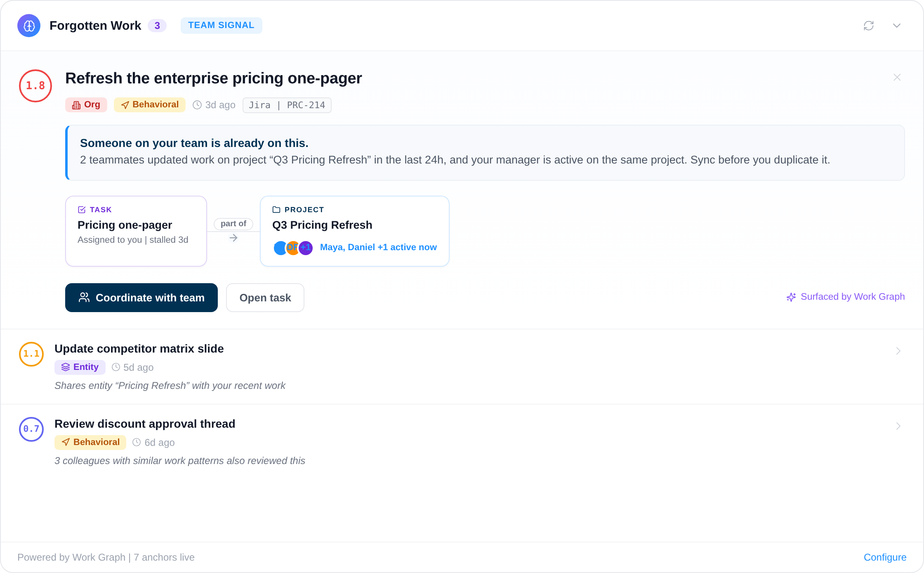The image size is (924, 573).
Task: Open the Q3 Pricing Refresh project card
Action: point(355,231)
